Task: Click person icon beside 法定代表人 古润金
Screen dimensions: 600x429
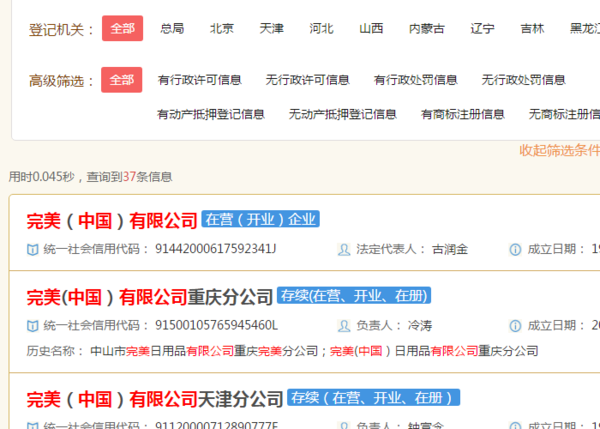Action: point(344,250)
